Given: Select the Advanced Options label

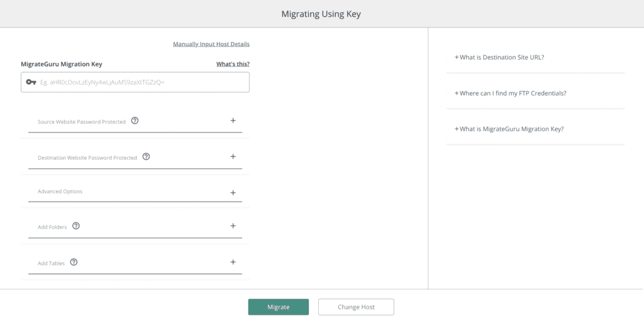Looking at the screenshot, I should pyautogui.click(x=60, y=192).
